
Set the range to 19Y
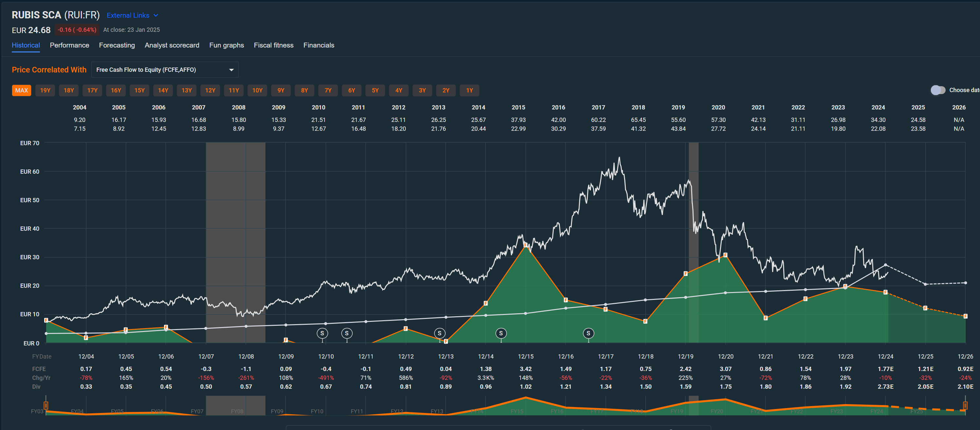45,90
